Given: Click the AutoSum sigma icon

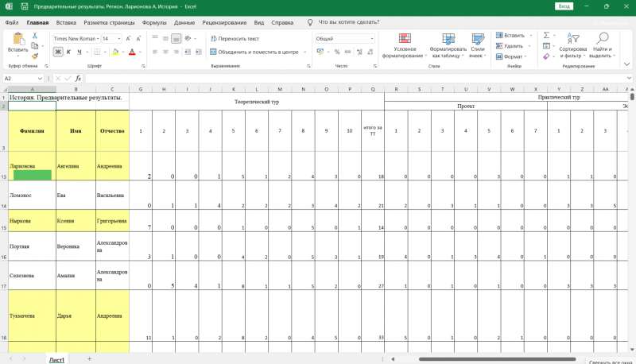Looking at the screenshot, I should coord(546,35).
